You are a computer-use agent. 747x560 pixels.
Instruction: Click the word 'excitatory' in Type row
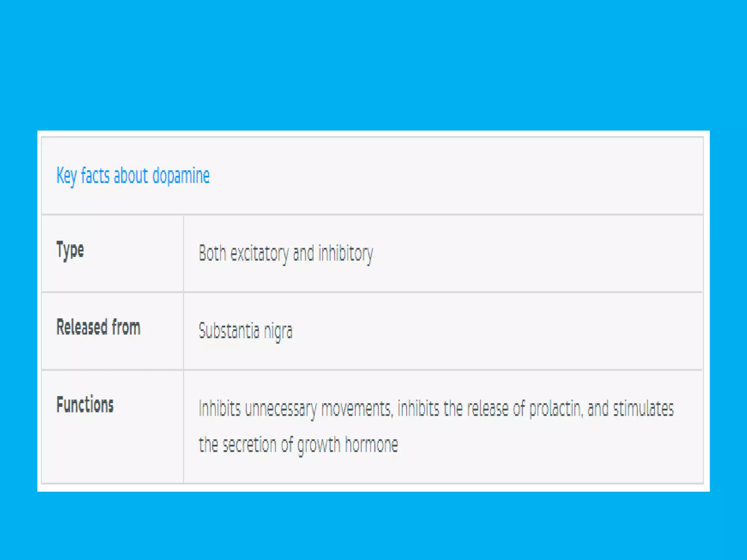click(x=259, y=254)
